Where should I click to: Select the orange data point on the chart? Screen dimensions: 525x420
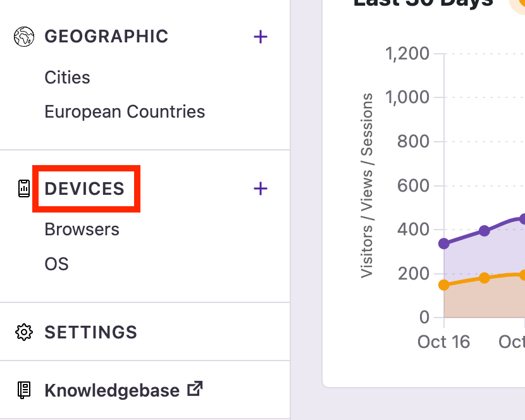coord(444,285)
